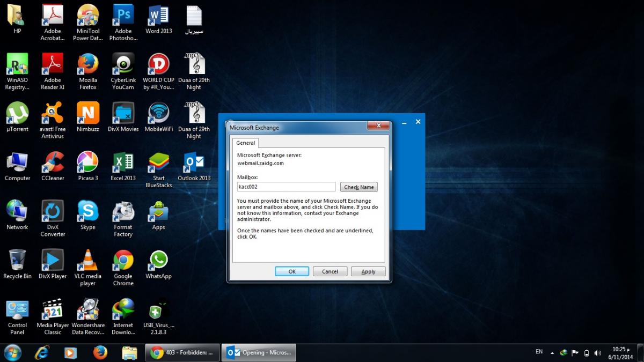Click Firefox icon in the taskbar
644x362 pixels.
[x=100, y=352]
